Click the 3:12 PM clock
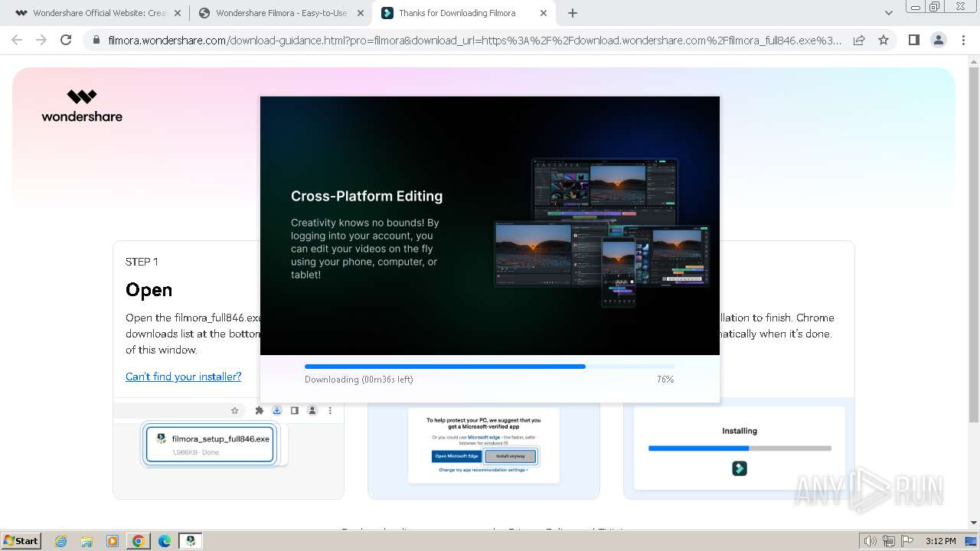The height and width of the screenshot is (551, 980). click(x=940, y=541)
